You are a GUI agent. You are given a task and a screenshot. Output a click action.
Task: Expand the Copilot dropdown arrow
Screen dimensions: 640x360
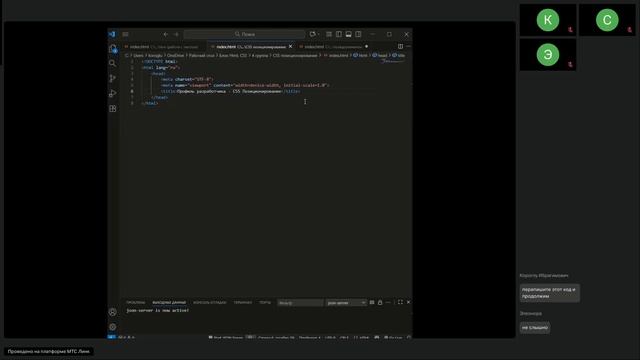pos(318,34)
